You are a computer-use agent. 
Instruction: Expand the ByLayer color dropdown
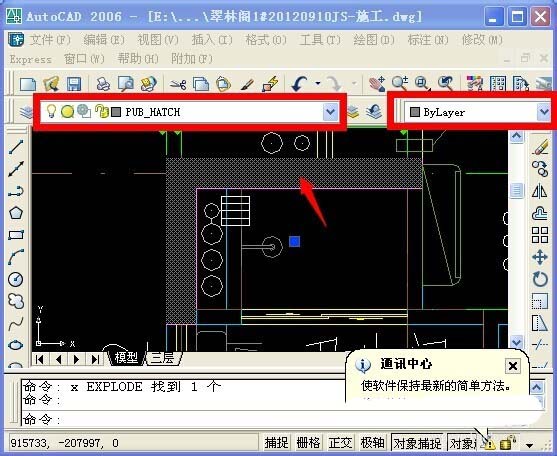[x=544, y=112]
